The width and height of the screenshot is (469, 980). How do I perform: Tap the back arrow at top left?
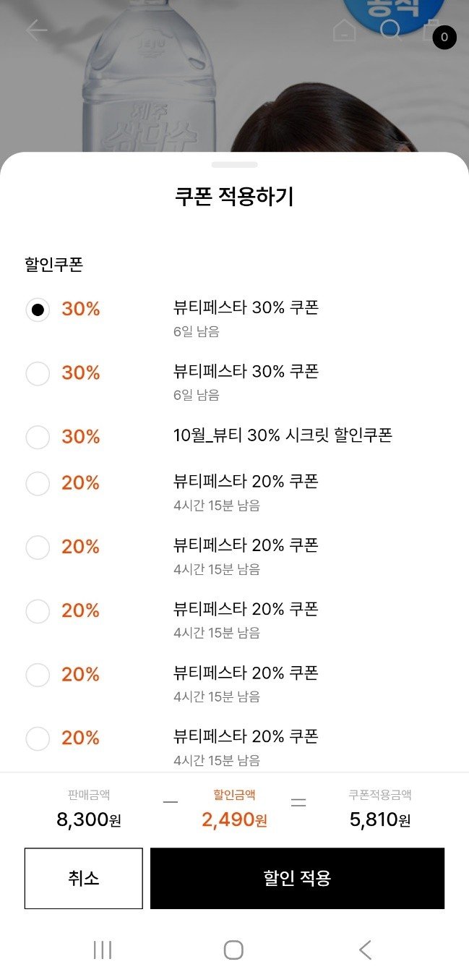point(36,30)
